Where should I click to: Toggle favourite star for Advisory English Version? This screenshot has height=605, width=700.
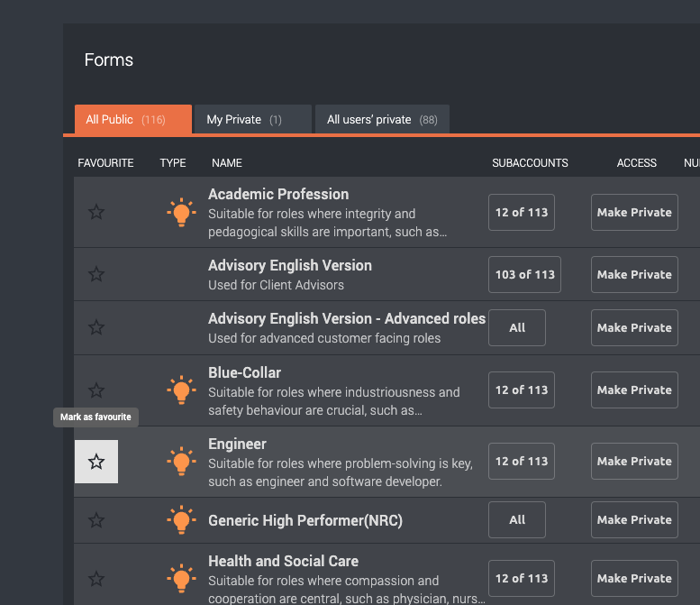(x=96, y=274)
